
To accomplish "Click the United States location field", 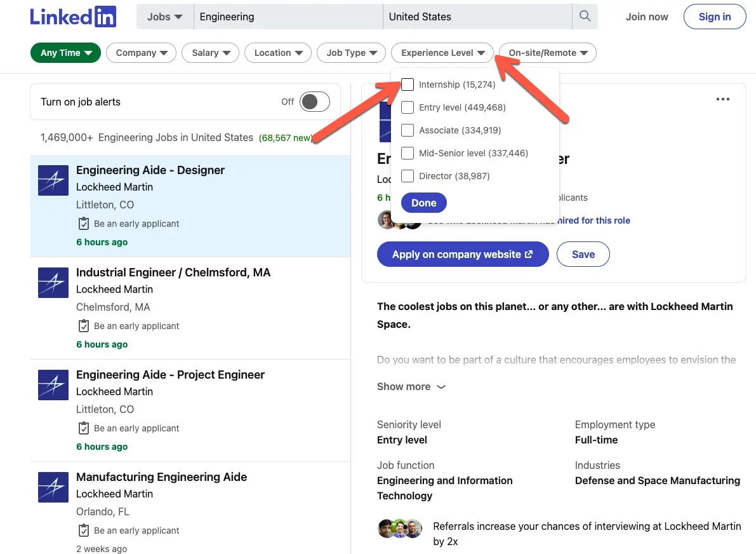I will pos(477,17).
